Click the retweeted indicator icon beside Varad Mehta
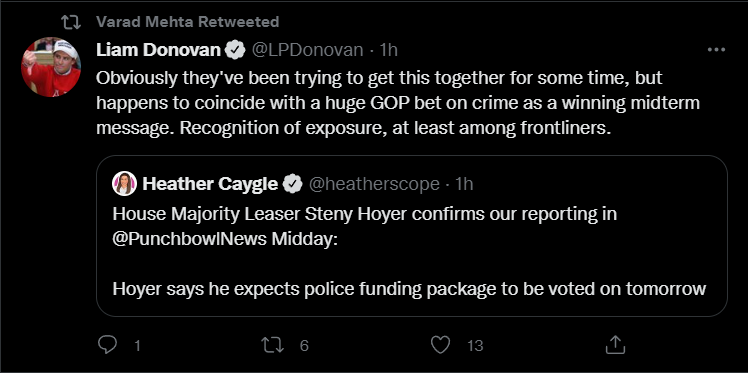 pyautogui.click(x=71, y=22)
